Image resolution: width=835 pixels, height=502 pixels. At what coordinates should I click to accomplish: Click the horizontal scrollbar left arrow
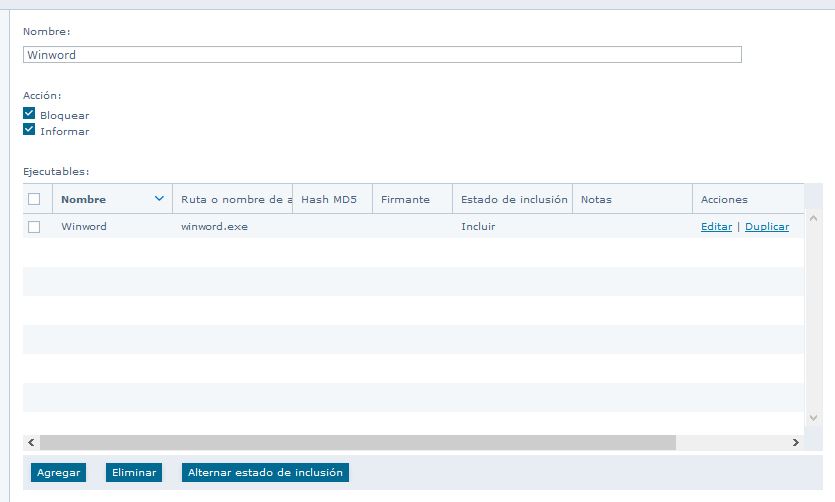(x=31, y=442)
